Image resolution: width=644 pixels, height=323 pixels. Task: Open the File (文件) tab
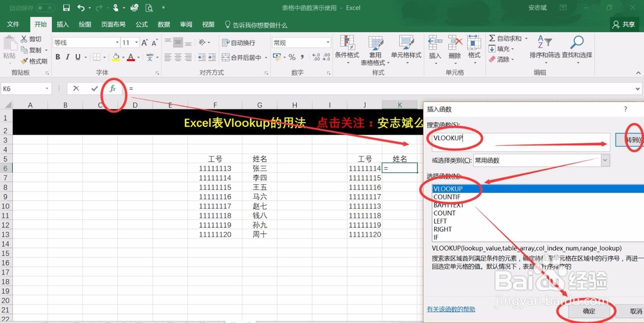point(13,24)
